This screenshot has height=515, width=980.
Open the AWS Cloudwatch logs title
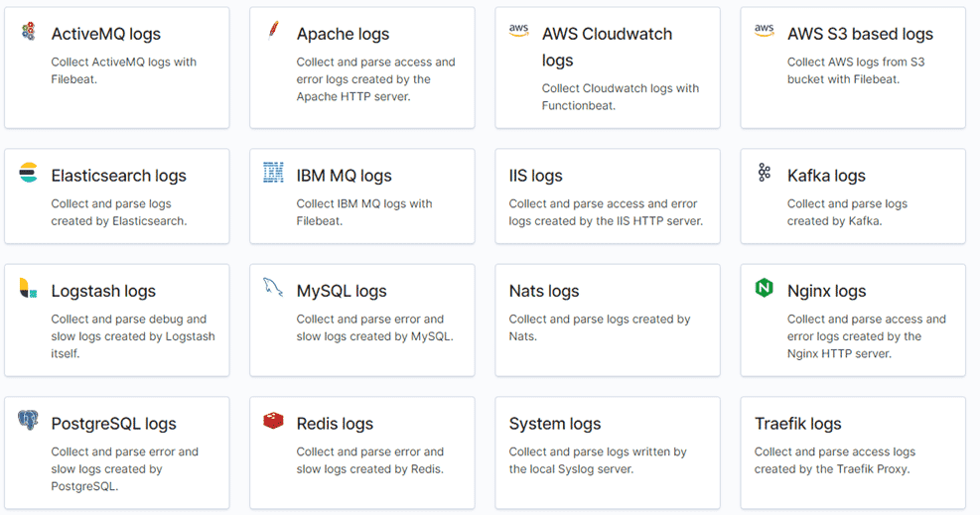pos(607,47)
